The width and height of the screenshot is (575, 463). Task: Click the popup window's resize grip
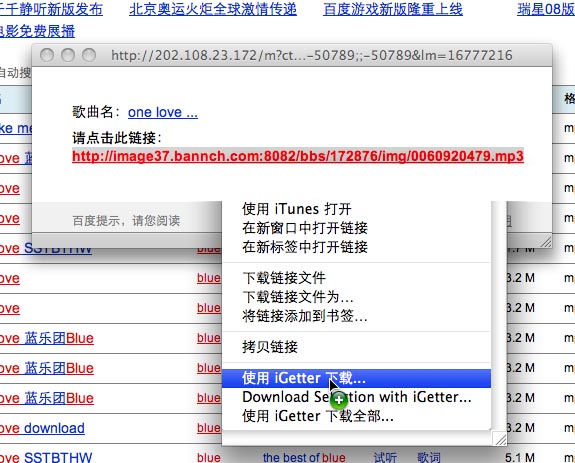(x=546, y=242)
